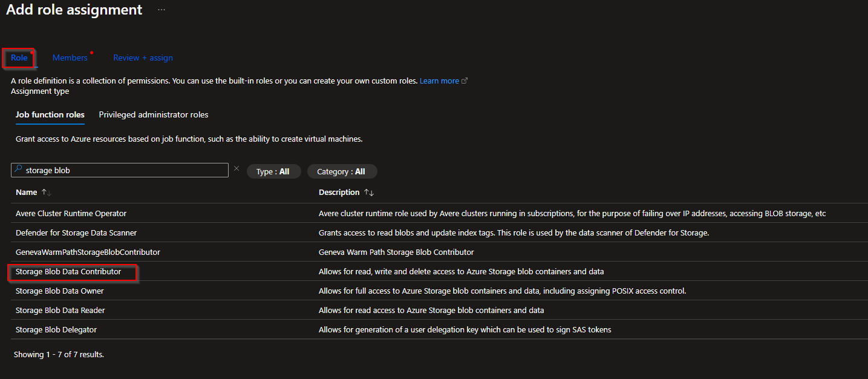Sort by the Description column sort arrows
The image size is (868, 379).
pyautogui.click(x=371, y=192)
